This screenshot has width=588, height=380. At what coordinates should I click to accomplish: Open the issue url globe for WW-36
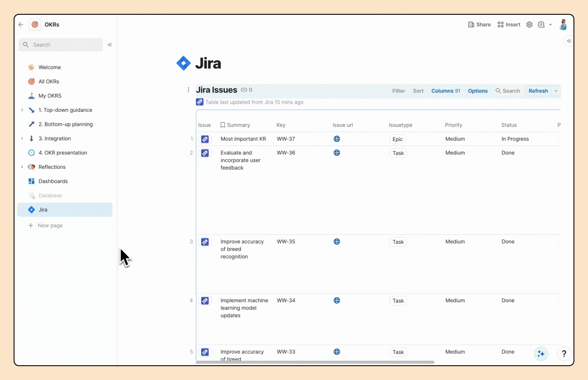[x=337, y=153]
